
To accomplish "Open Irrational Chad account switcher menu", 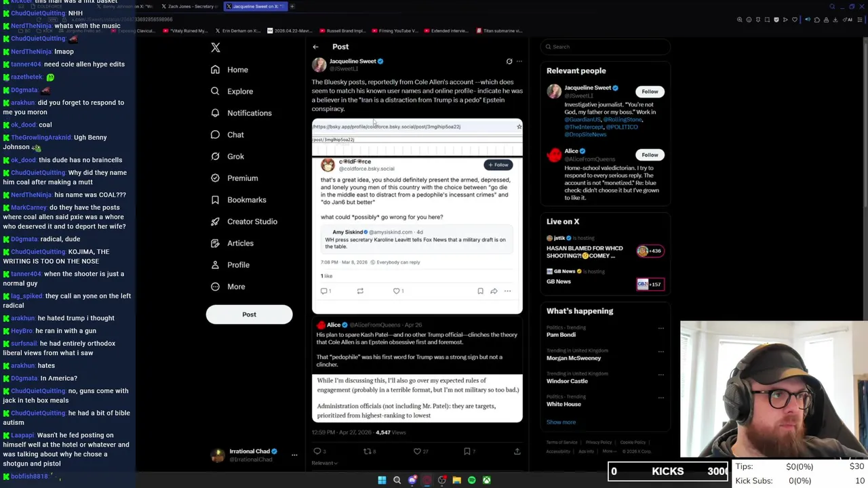I will coord(294,455).
